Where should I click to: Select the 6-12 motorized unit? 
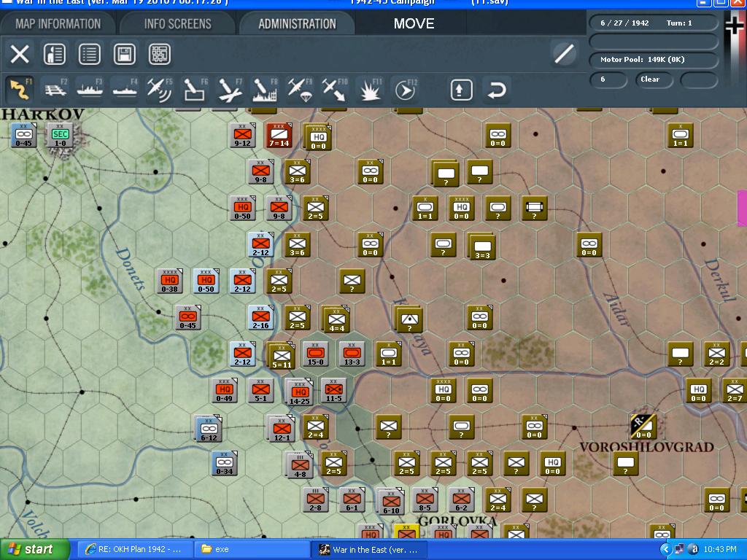click(208, 429)
